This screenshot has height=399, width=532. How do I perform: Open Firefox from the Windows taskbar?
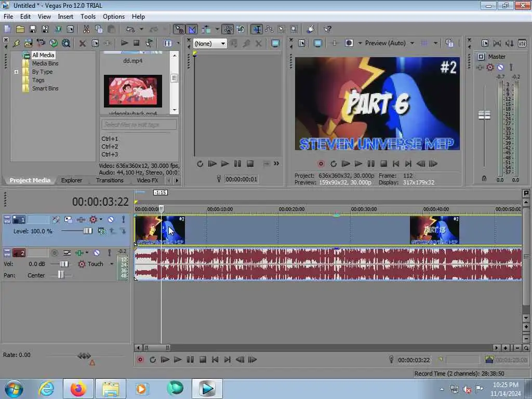pyautogui.click(x=78, y=389)
